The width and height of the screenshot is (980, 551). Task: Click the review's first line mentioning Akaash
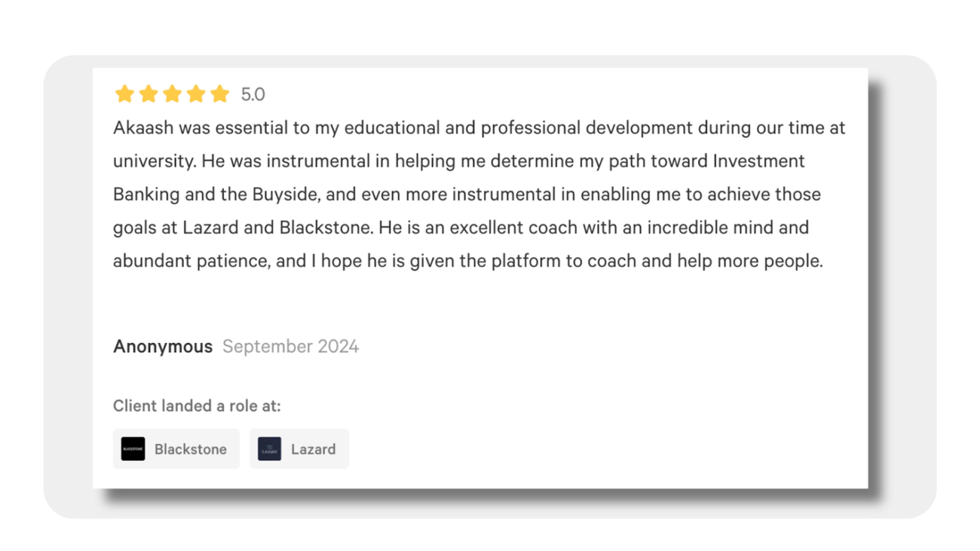479,128
